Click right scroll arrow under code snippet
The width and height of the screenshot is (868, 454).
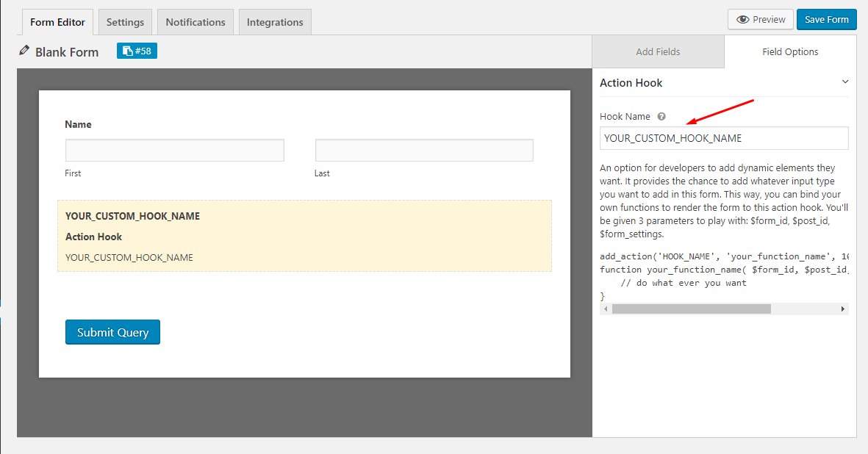pos(843,309)
